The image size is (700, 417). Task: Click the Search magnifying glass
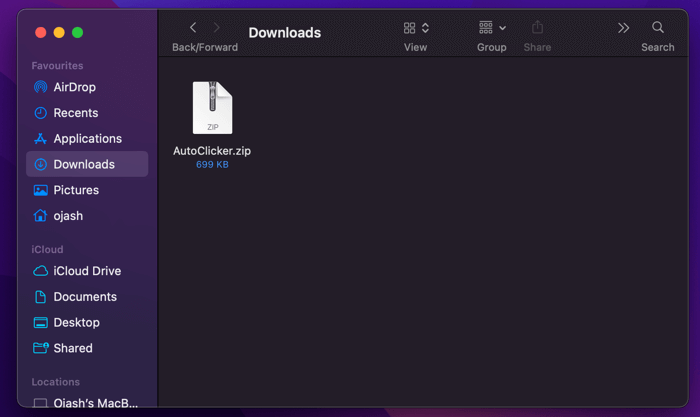pyautogui.click(x=658, y=28)
